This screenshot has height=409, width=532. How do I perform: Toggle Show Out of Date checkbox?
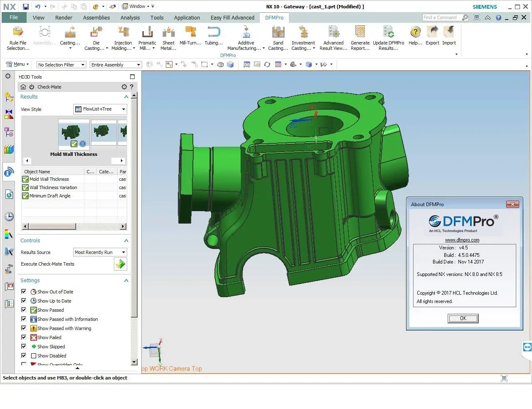pyautogui.click(x=24, y=291)
